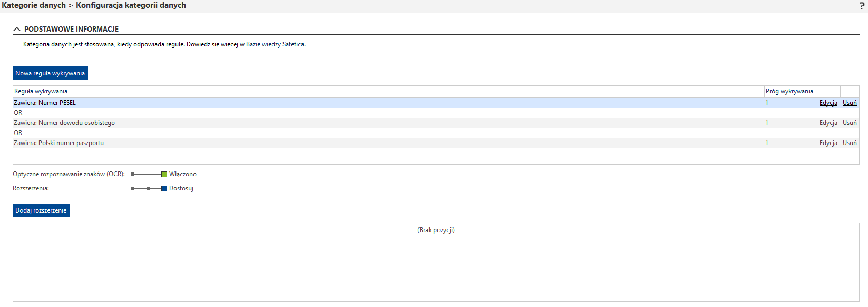Delete the Numer PESEL rule
This screenshot has width=868, height=307.
(850, 103)
